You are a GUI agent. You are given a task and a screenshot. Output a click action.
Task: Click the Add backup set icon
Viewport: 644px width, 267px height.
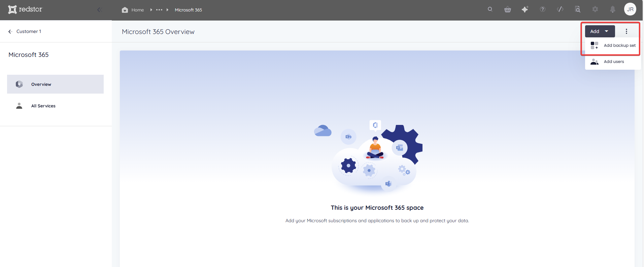click(595, 45)
